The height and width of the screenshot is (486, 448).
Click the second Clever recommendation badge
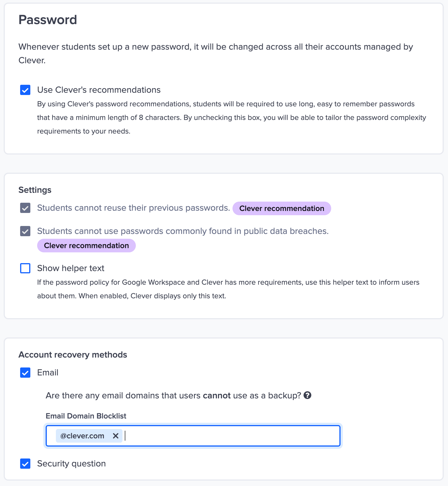(86, 246)
